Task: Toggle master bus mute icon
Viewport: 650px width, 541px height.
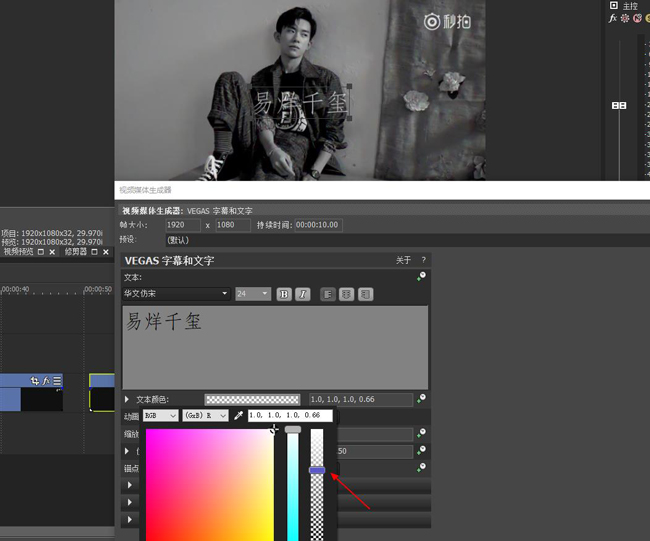Action: (x=638, y=18)
